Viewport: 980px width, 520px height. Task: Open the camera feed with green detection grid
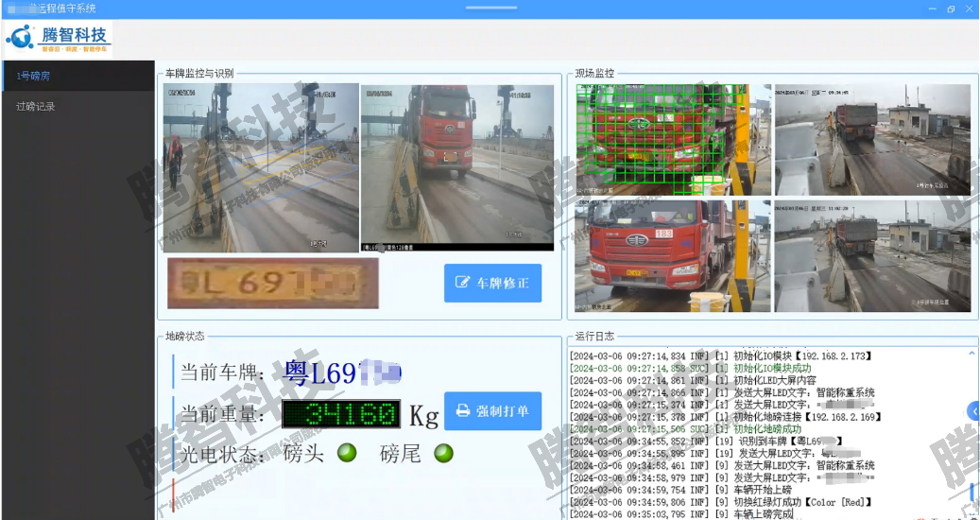671,139
